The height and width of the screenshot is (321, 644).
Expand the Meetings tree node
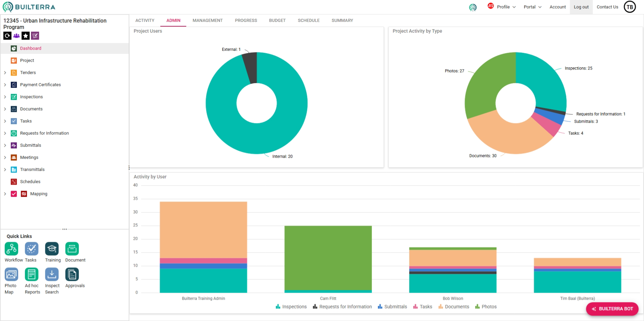[x=5, y=157]
